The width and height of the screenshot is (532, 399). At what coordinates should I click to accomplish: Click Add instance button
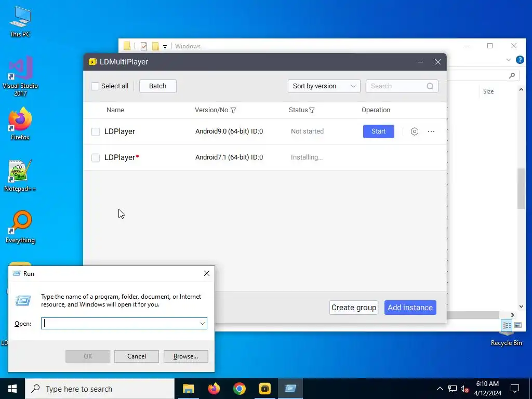[x=410, y=308]
